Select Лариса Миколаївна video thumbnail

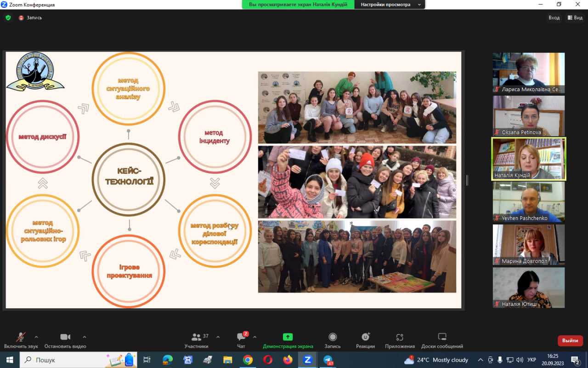[x=529, y=73]
